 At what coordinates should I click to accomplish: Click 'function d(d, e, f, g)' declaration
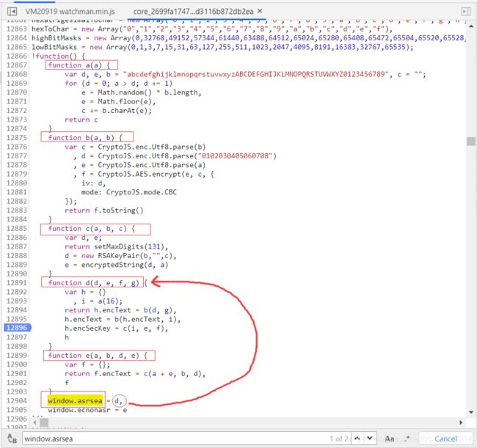(93, 283)
